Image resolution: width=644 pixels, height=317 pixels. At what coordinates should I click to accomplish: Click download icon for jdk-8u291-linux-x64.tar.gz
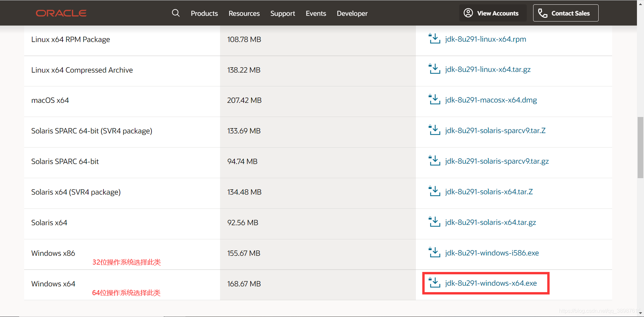point(434,69)
